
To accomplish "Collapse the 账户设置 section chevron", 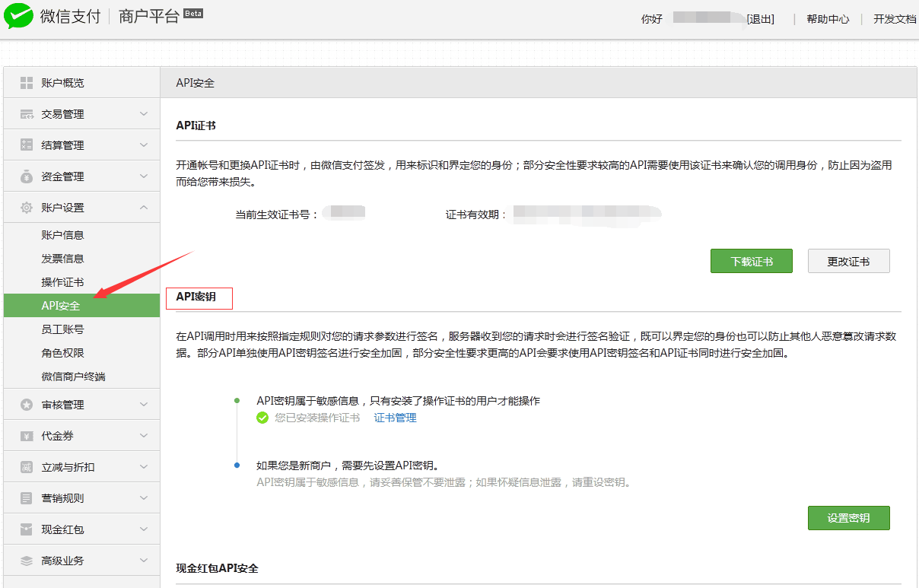I will click(144, 208).
